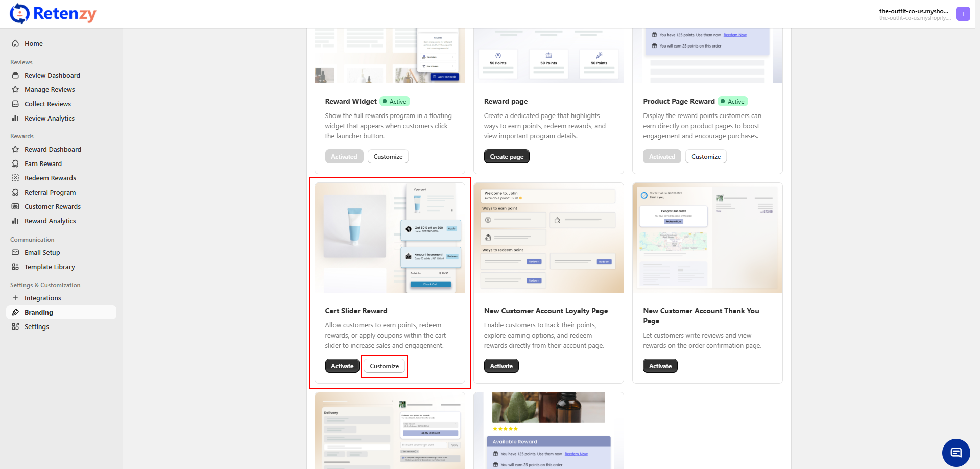Click the "Communication" sidebar section heading
Image resolution: width=980 pixels, height=469 pixels.
click(x=32, y=240)
